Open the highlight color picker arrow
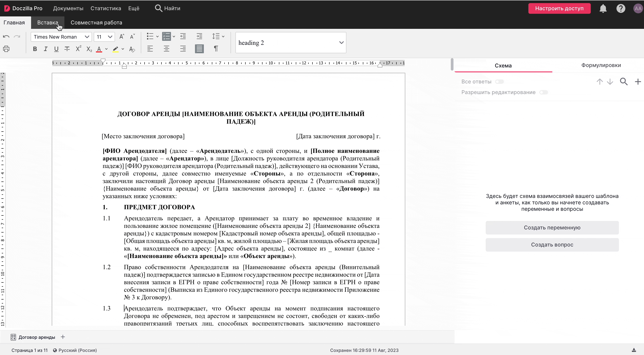Viewport: 644px width, 355px height. [123, 49]
